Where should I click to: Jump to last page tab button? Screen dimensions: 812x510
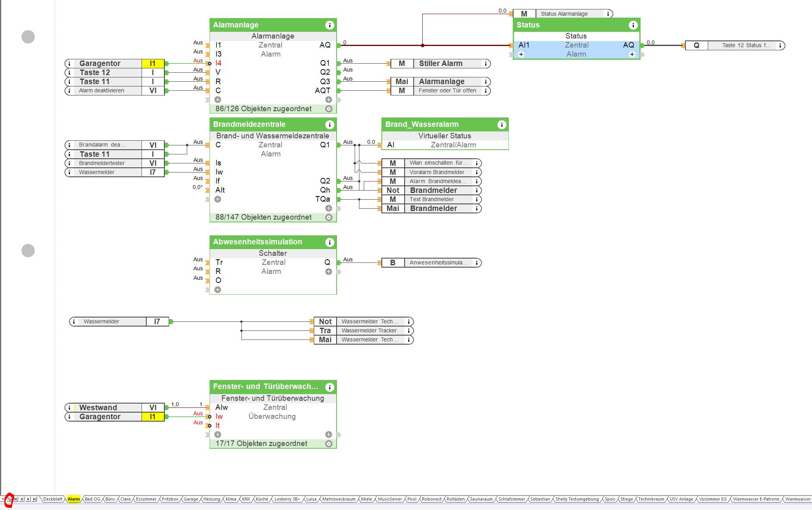pyautogui.click(x=35, y=499)
